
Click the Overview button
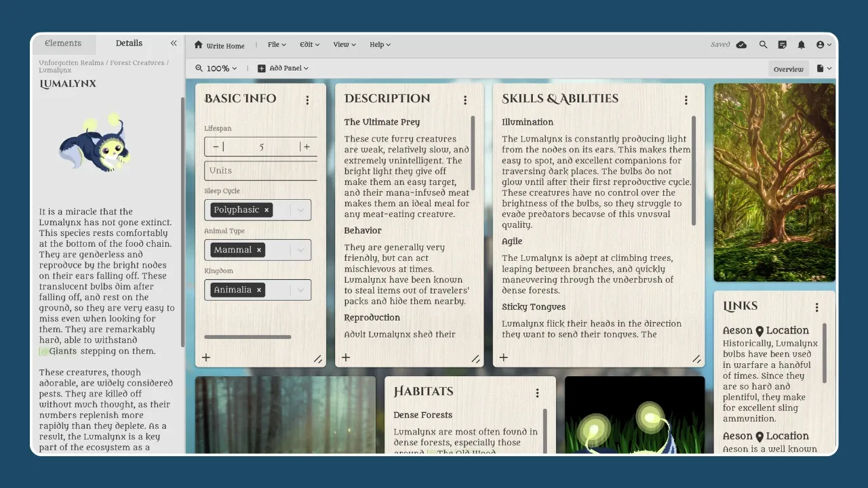[789, 69]
